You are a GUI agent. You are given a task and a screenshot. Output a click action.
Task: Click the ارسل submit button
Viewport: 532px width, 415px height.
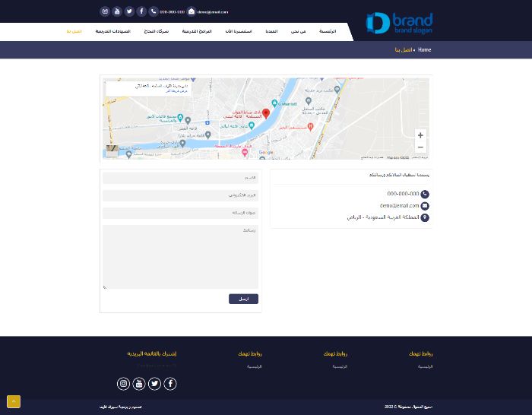pos(243,299)
